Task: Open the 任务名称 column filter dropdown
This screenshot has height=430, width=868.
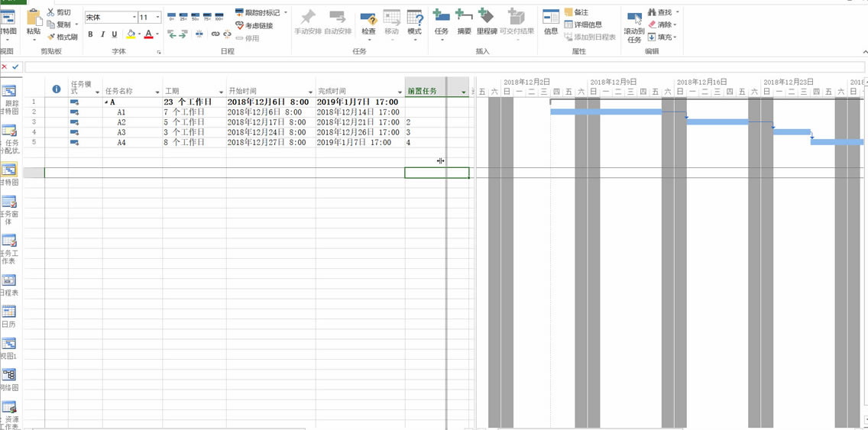Action: coord(157,92)
